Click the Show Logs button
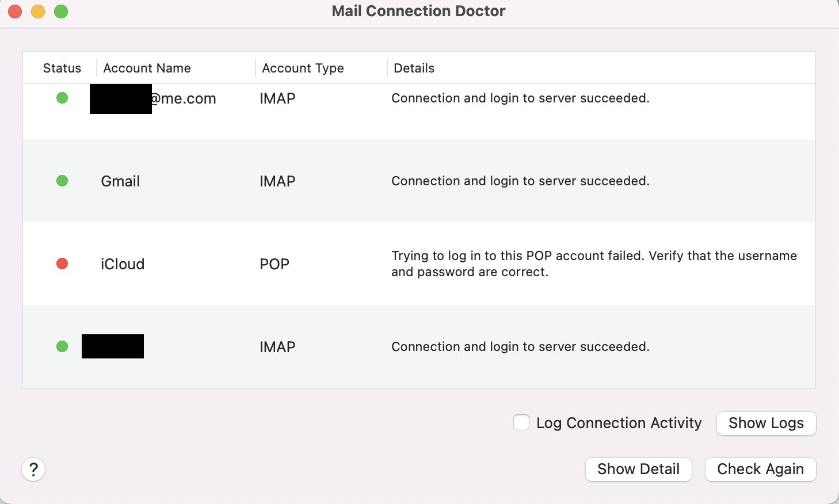The width and height of the screenshot is (839, 504). click(766, 423)
